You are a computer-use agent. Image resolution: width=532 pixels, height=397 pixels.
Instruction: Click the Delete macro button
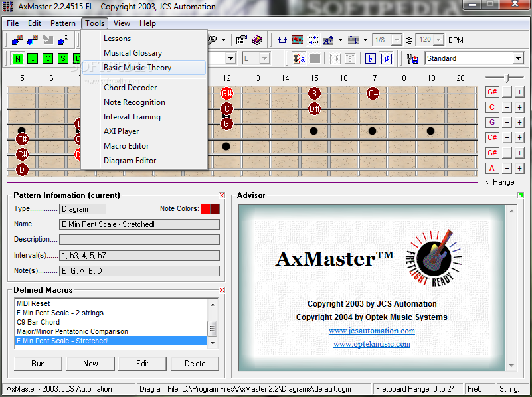click(195, 363)
